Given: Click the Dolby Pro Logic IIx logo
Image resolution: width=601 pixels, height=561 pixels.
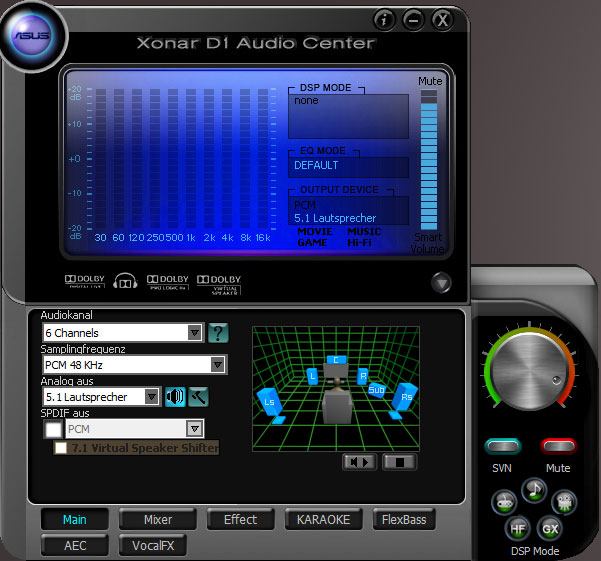Looking at the screenshot, I should [x=167, y=282].
